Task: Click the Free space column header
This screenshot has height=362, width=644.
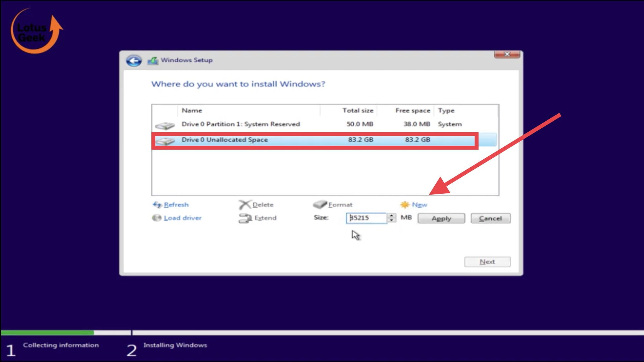Action: 406,110
